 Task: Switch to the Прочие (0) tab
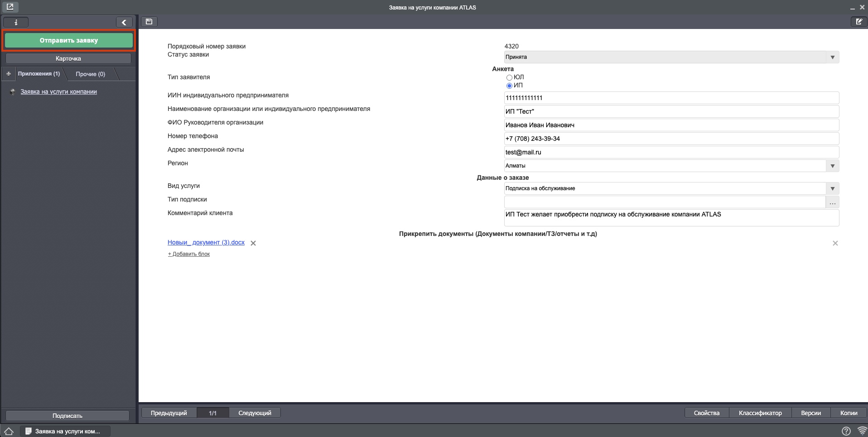point(90,74)
